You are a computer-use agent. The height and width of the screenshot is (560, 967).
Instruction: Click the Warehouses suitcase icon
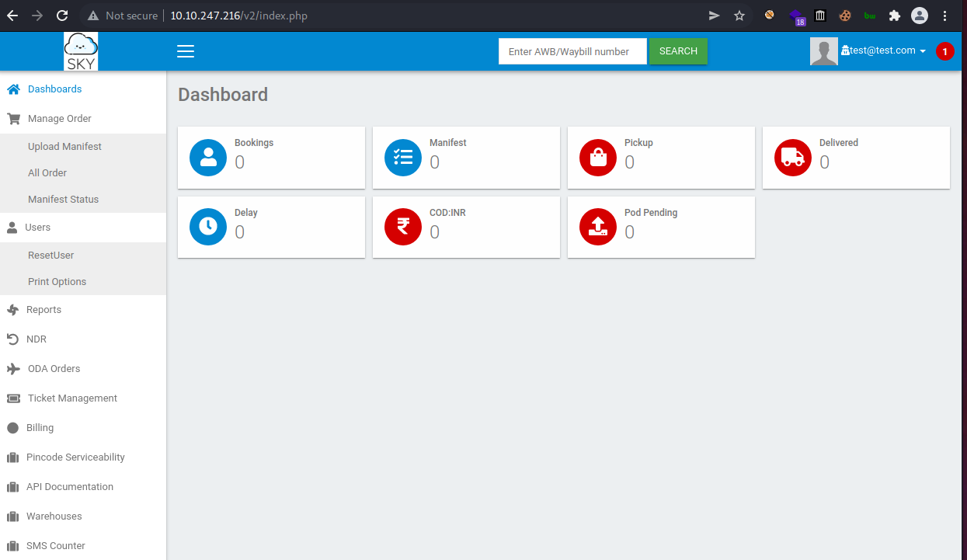click(x=12, y=517)
